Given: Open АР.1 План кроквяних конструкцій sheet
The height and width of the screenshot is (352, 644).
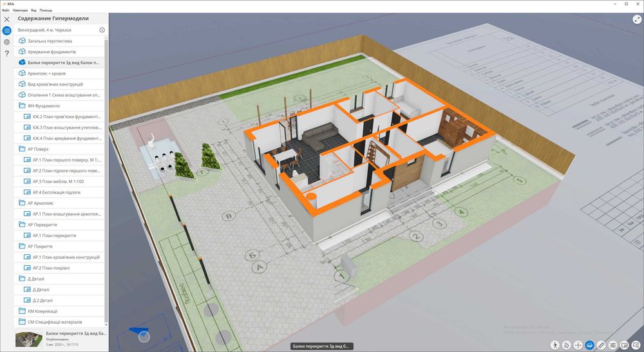Looking at the screenshot, I should tap(61, 257).
